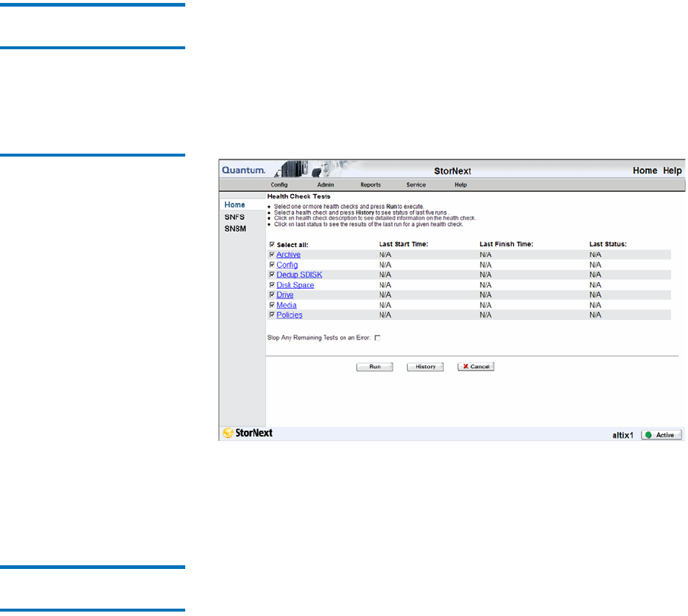688x616 pixels.
Task: Open the Policies health check description
Action: coord(290,315)
